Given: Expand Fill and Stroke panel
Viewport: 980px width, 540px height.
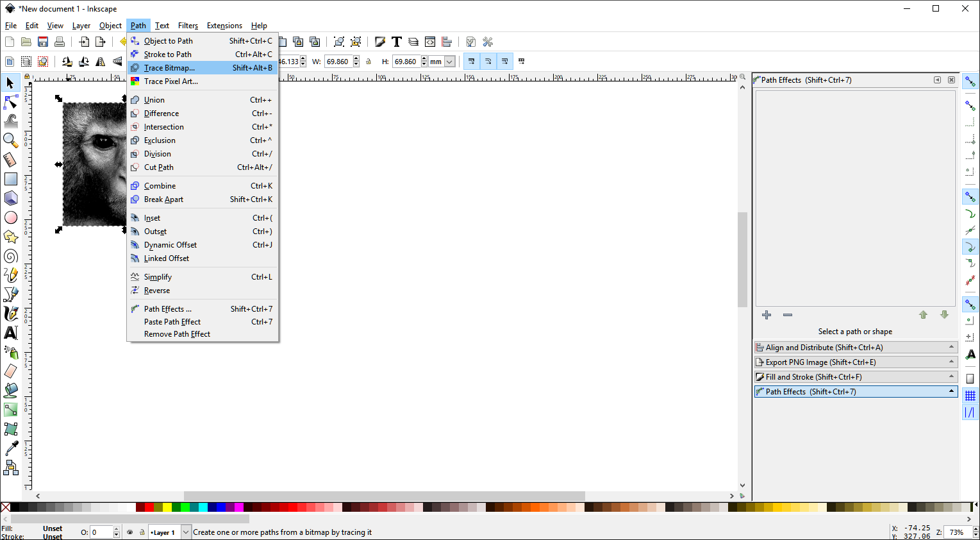Looking at the screenshot, I should (x=856, y=377).
